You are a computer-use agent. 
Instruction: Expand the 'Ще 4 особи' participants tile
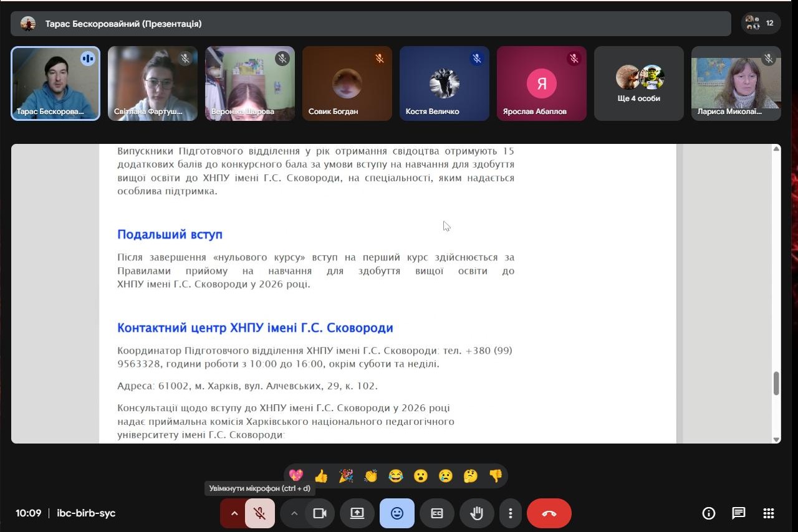638,83
